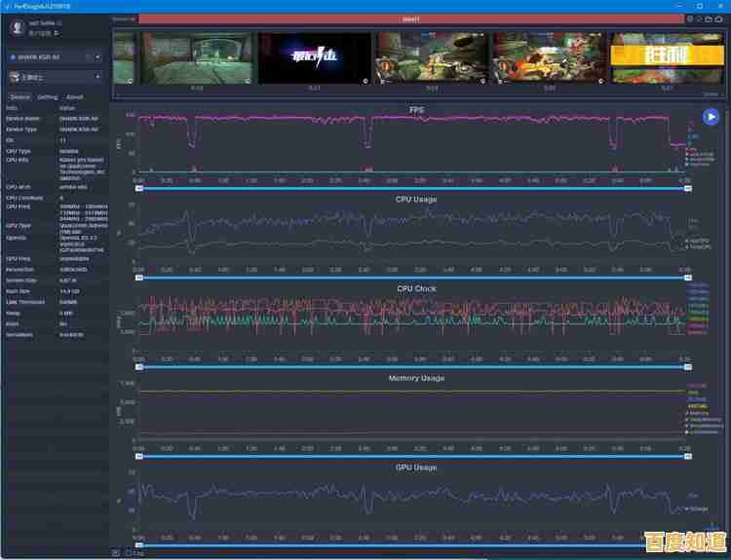
Task: Open the About tab
Action: click(75, 97)
